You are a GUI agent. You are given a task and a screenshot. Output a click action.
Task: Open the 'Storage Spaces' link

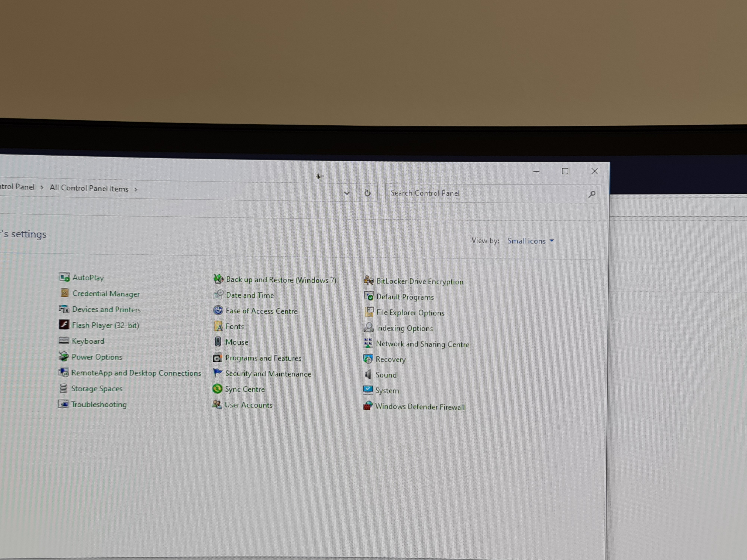pyautogui.click(x=97, y=388)
